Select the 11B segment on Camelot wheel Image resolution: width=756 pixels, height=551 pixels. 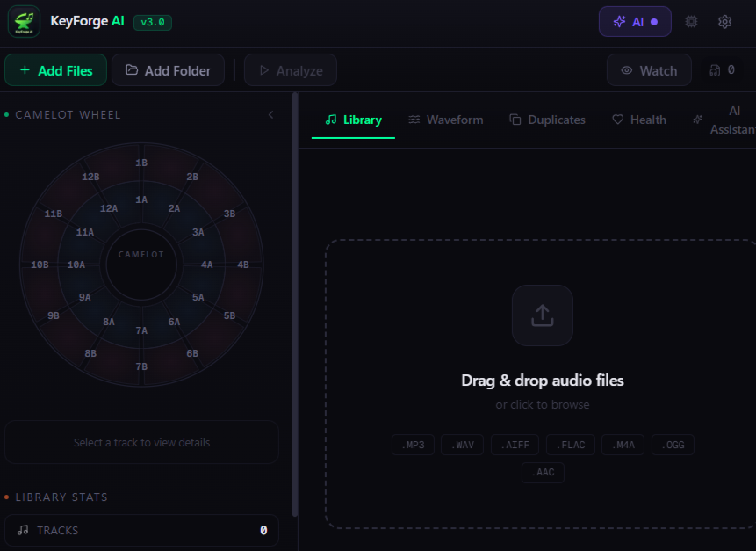(54, 214)
